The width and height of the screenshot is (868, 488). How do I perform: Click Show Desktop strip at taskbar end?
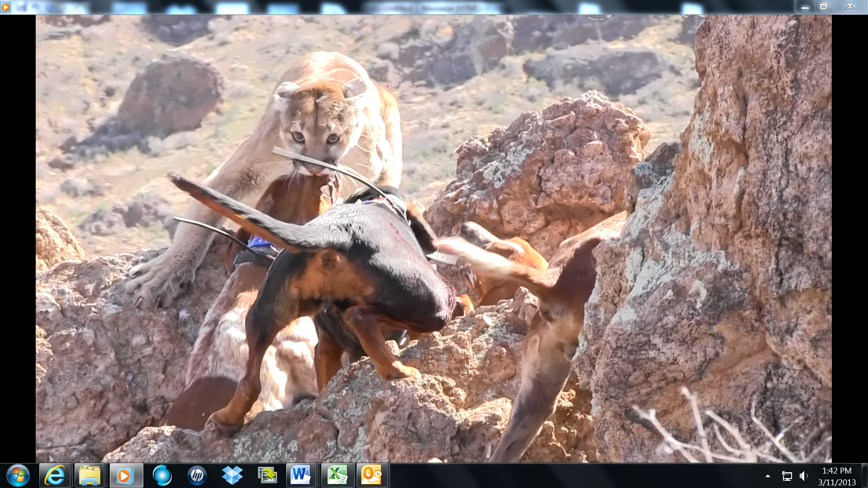pyautogui.click(x=864, y=475)
